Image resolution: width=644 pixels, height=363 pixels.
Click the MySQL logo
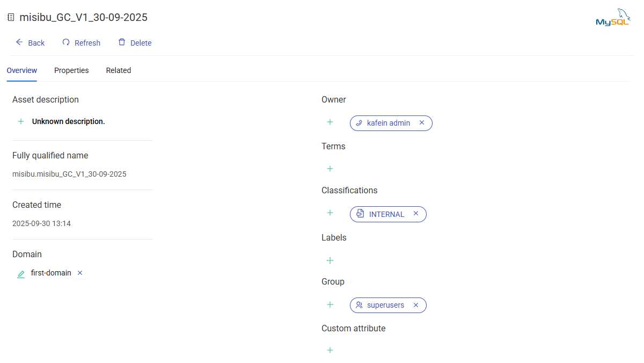[613, 17]
